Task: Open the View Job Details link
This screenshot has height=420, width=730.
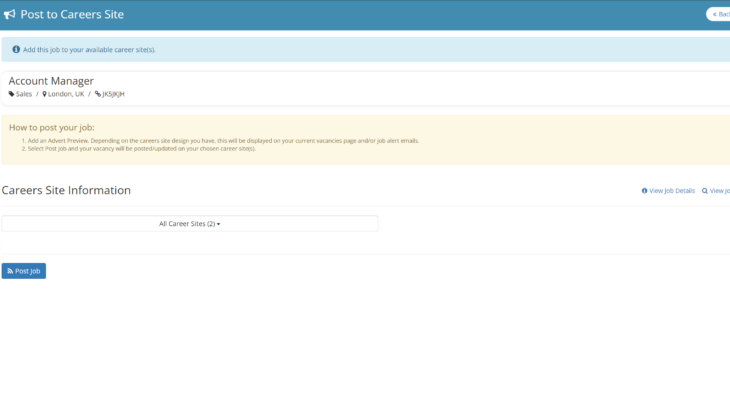Action: 672,191
